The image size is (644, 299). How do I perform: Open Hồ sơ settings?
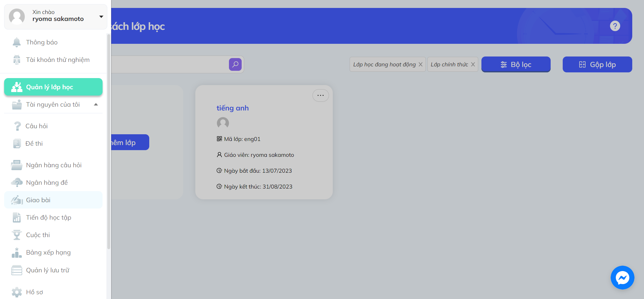53,292
